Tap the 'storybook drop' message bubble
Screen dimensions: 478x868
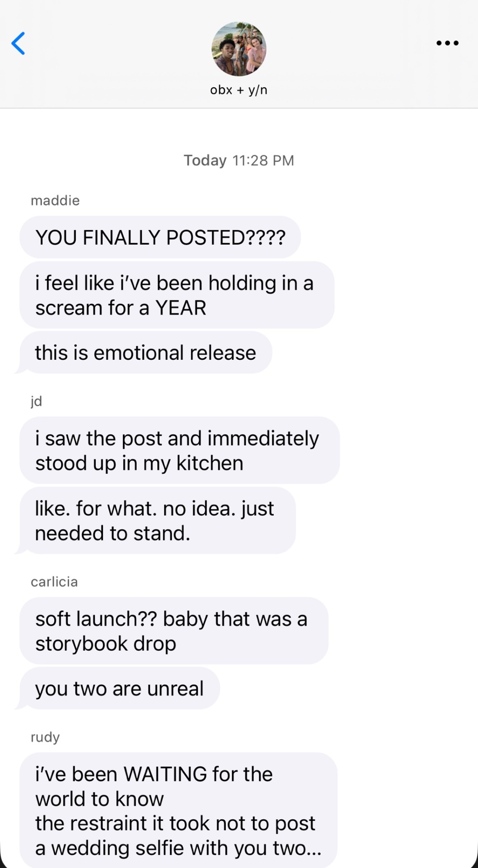coord(173,631)
